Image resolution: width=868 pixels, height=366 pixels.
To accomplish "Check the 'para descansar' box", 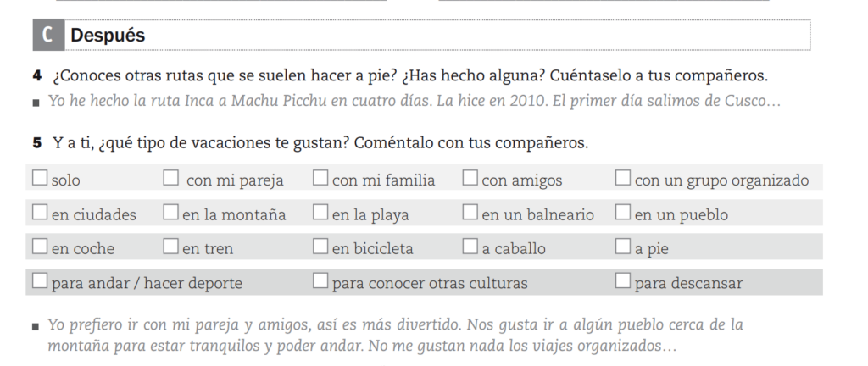I will 623,281.
